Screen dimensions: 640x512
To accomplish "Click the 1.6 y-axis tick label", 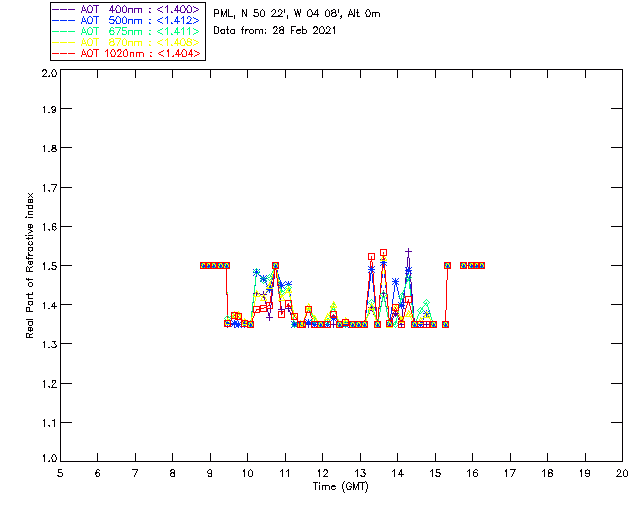I will click(x=49, y=227).
